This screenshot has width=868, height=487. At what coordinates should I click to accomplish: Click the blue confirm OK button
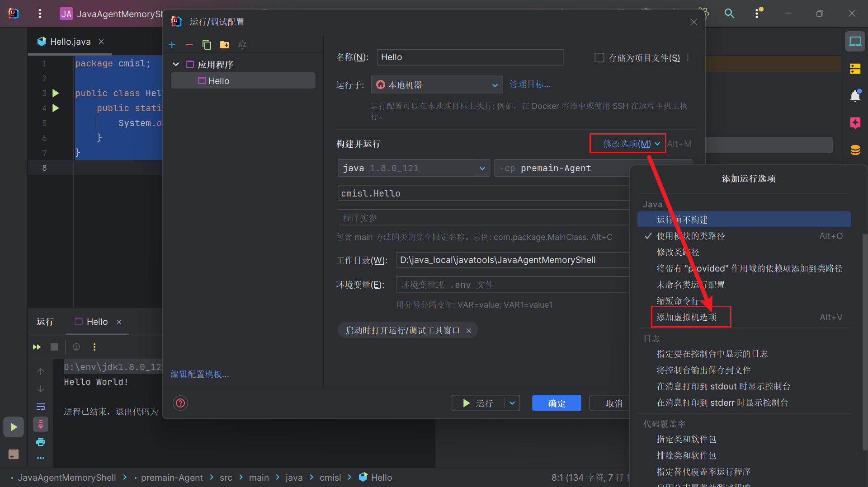click(x=557, y=403)
